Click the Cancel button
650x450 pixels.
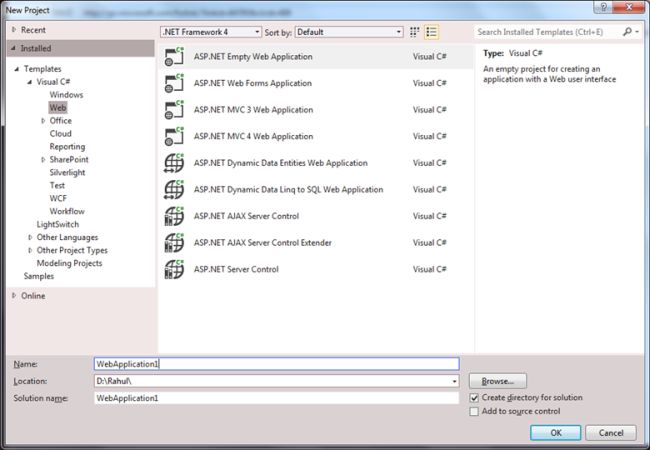611,433
